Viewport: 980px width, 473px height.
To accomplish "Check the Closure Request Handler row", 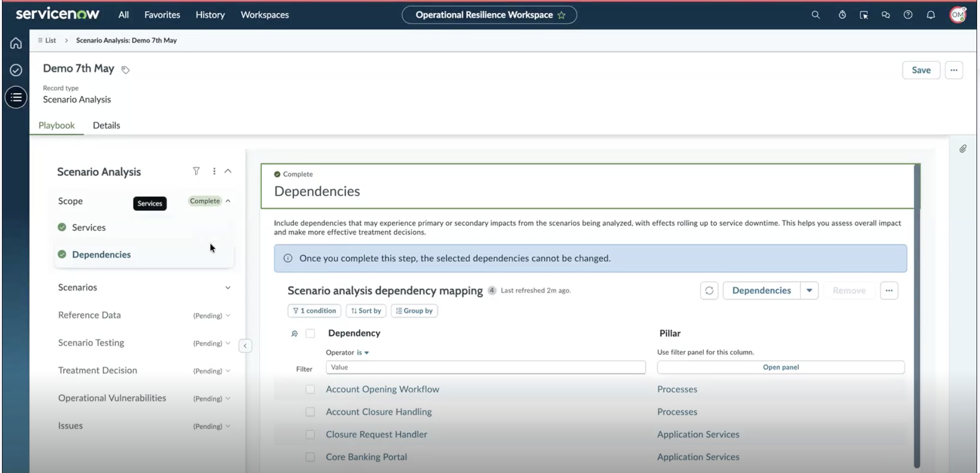I will tap(310, 434).
